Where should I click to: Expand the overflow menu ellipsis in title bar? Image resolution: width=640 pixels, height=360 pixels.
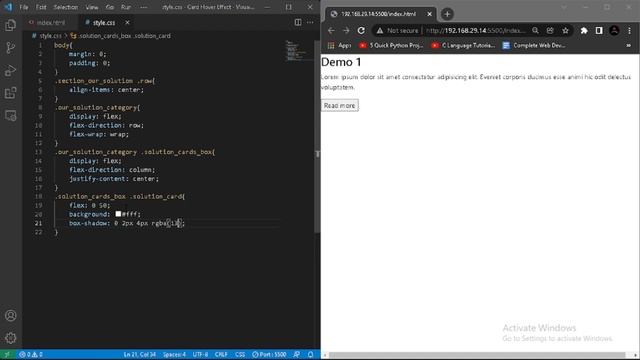144,7
